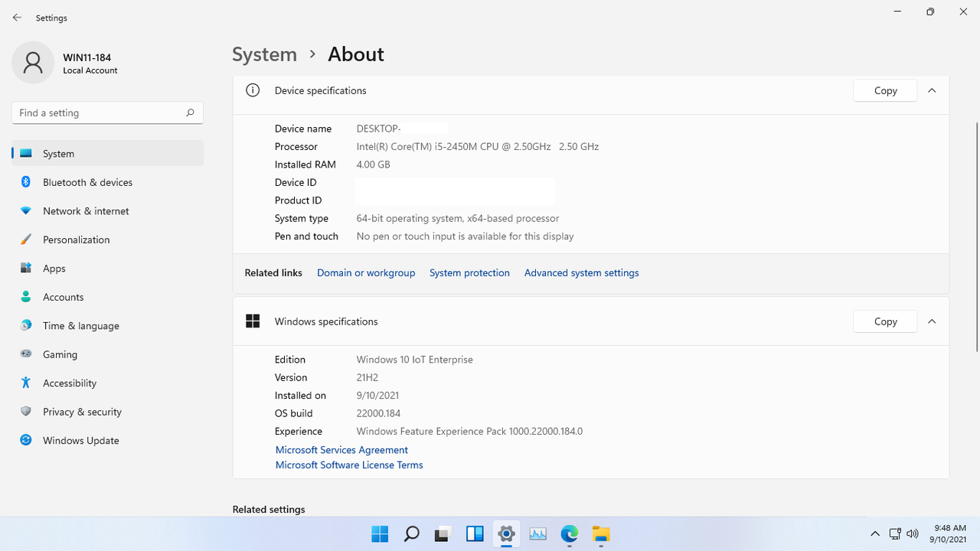980x551 pixels.
Task: Click the volume speaker icon in the tray
Action: coord(912,534)
